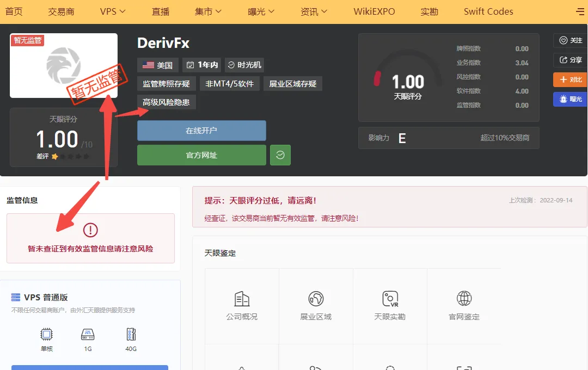This screenshot has height=370, width=588.
Task: Click the 关注 follow button
Action: point(571,40)
